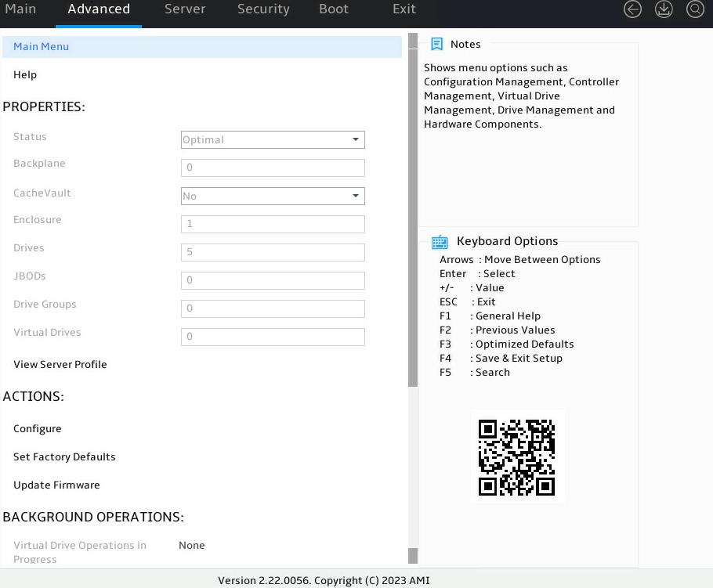Screen dimensions: 713x588
Task: Choose Set Factory Defaults
Action: [x=64, y=457]
